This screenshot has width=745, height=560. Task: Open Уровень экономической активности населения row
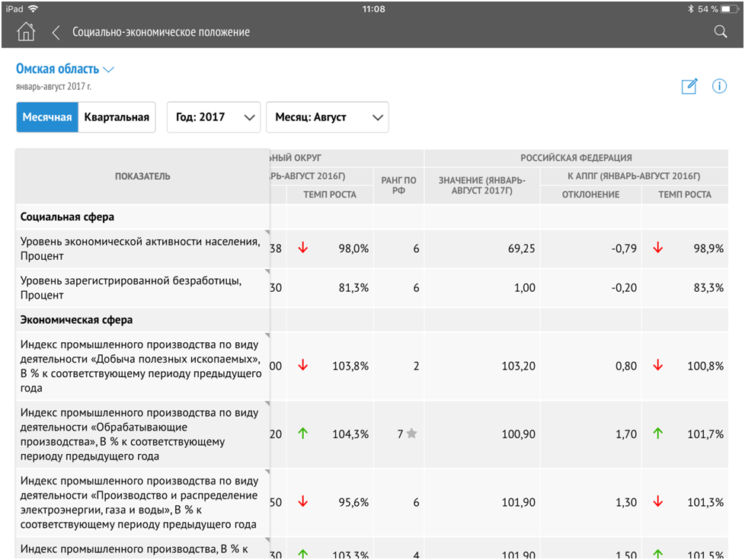pyautogui.click(x=142, y=249)
